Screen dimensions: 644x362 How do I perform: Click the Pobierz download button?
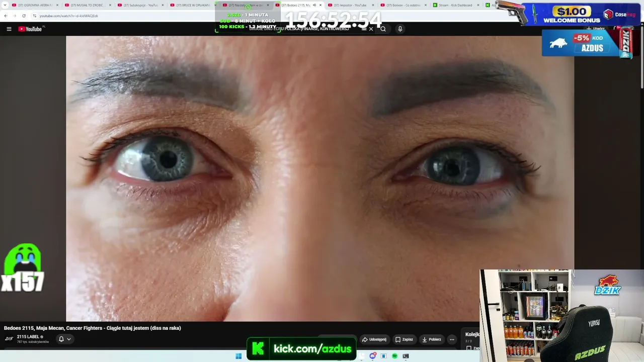432,339
